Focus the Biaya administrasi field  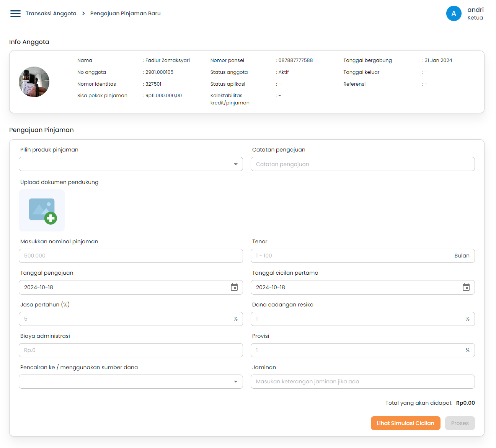[x=131, y=350]
